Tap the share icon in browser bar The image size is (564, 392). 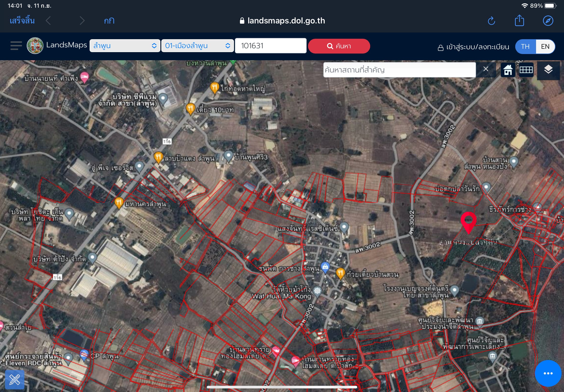coord(520,20)
